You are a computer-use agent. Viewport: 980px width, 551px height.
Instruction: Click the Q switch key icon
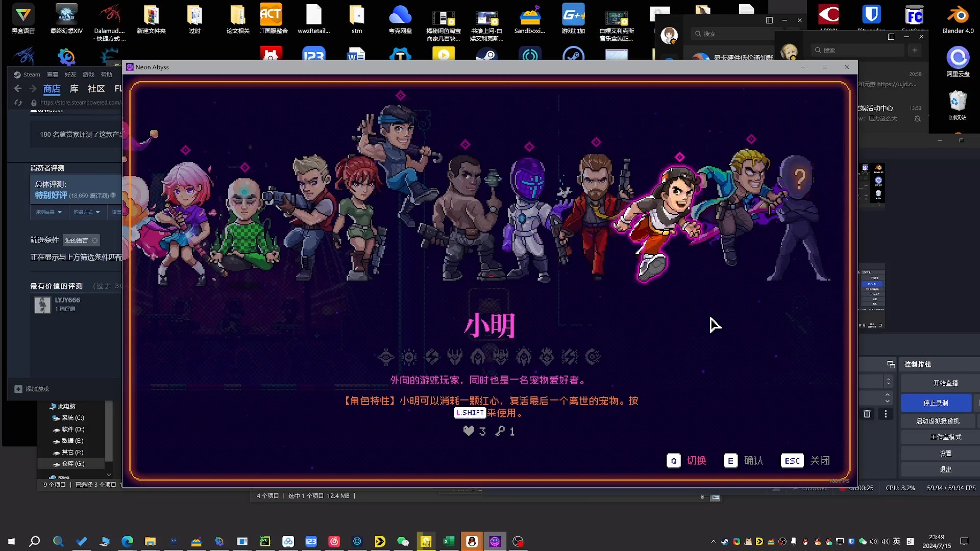[673, 461]
